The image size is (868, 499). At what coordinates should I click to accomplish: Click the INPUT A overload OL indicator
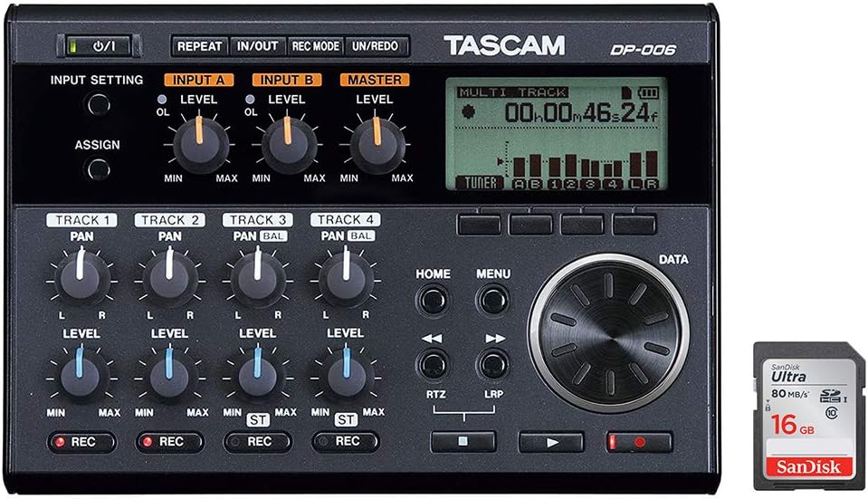[162, 100]
